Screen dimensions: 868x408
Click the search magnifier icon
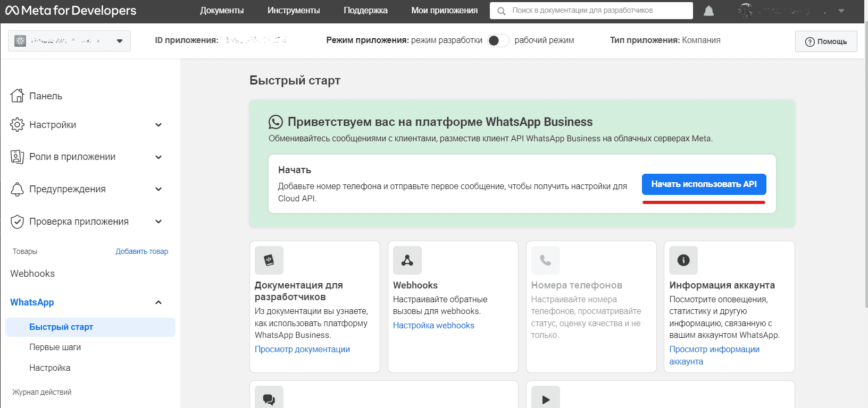(501, 11)
